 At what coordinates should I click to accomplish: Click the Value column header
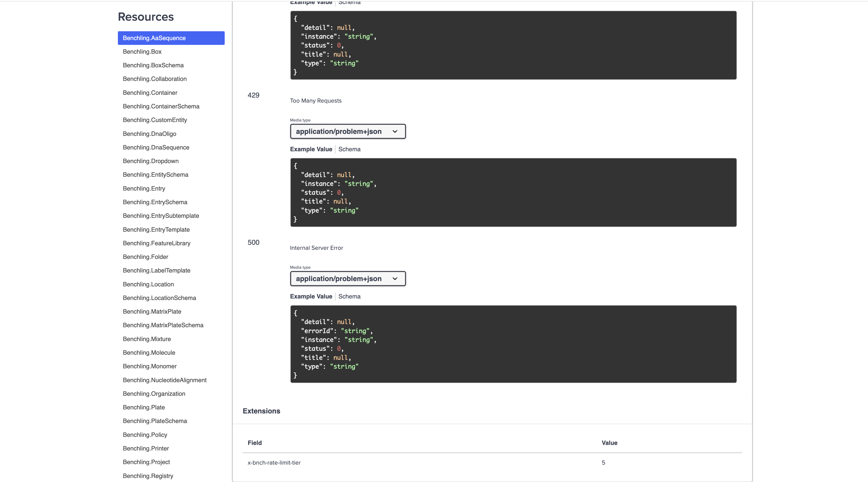(610, 443)
